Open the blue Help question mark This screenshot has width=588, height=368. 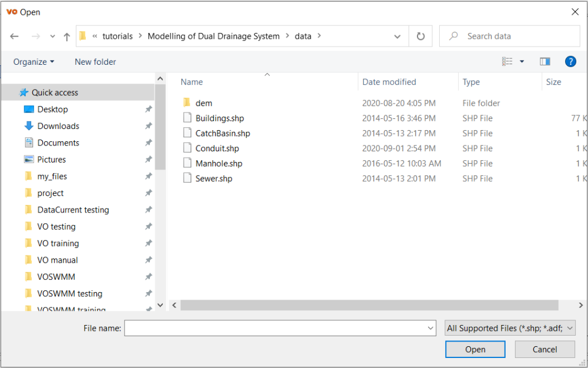(570, 62)
